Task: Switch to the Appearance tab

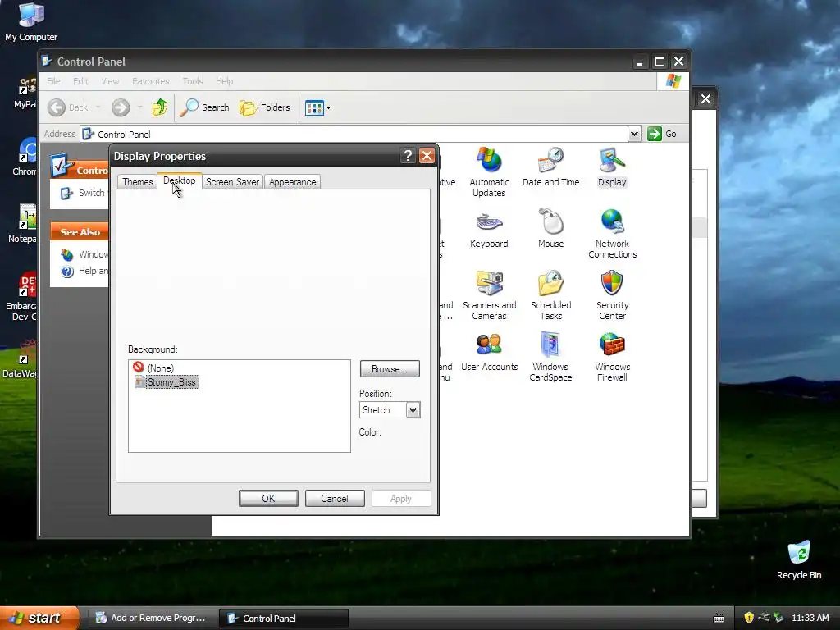Action: pos(293,182)
